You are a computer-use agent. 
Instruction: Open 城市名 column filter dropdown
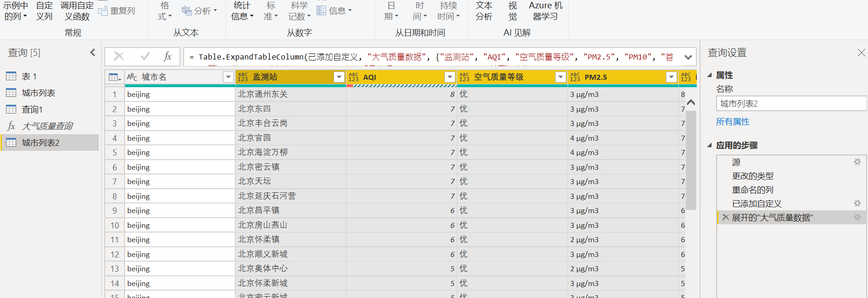pos(228,77)
